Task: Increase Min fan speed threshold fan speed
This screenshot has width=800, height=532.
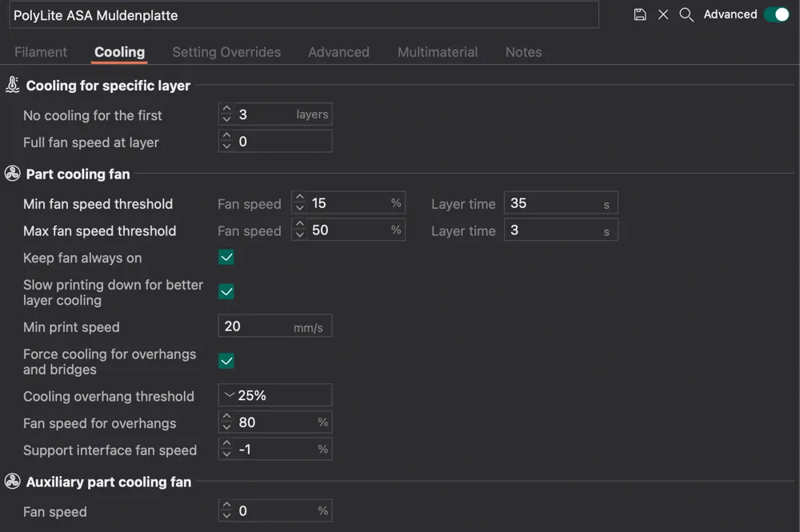Action: [x=300, y=198]
